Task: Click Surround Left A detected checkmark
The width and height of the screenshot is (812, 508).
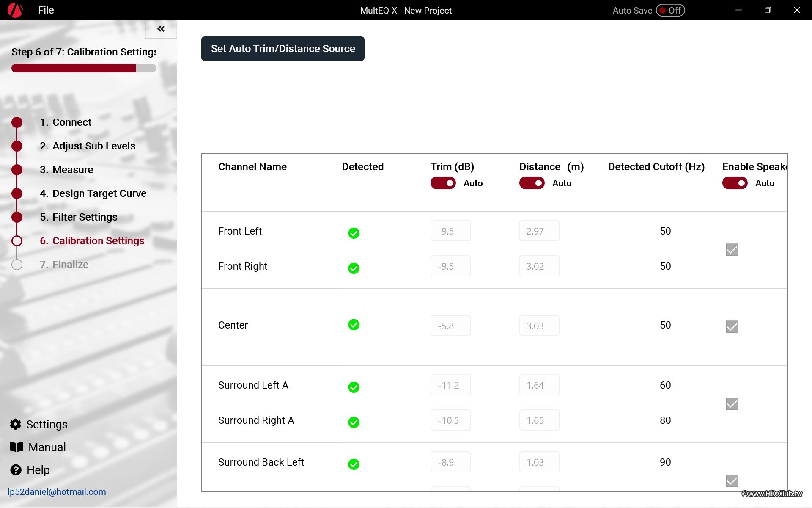Action: 354,387
